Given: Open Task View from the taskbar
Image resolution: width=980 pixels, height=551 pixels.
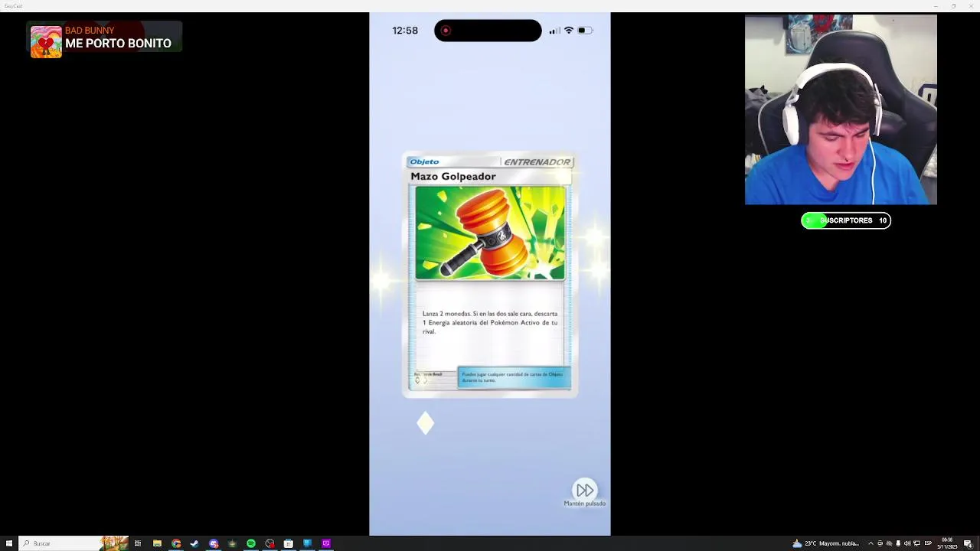Looking at the screenshot, I should pyautogui.click(x=138, y=543).
